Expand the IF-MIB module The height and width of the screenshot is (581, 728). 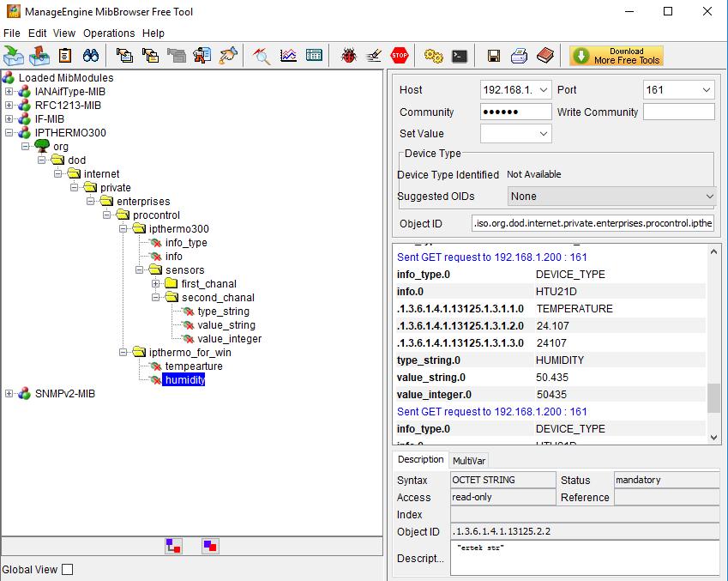coord(9,119)
